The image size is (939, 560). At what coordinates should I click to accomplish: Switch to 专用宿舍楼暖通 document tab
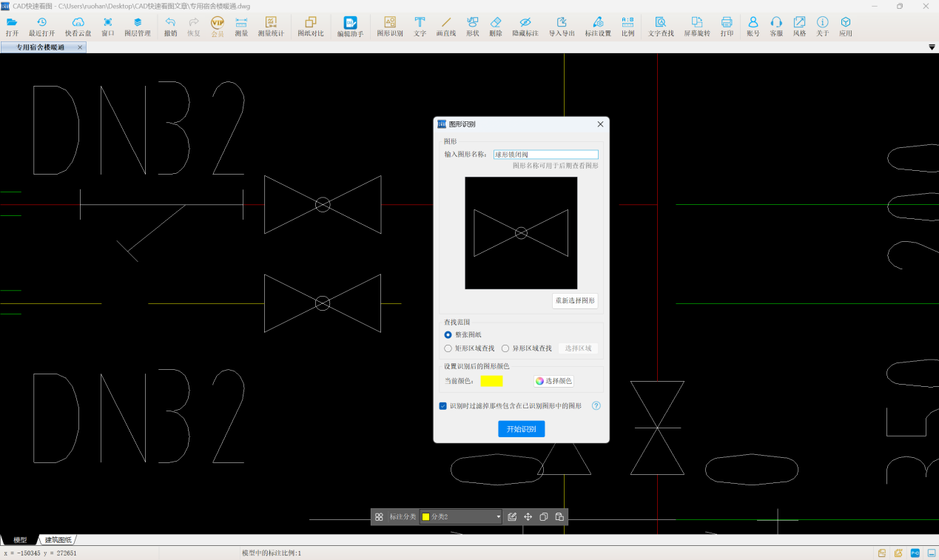pyautogui.click(x=40, y=47)
